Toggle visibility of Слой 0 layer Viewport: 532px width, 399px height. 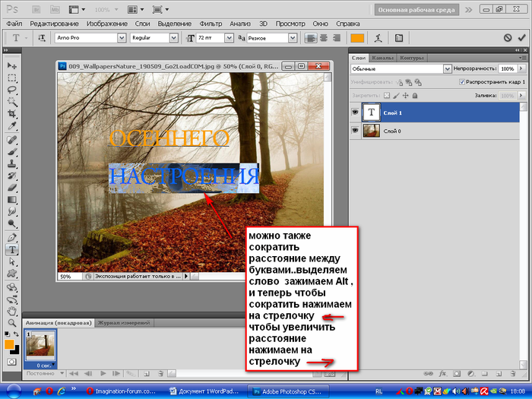coord(356,131)
